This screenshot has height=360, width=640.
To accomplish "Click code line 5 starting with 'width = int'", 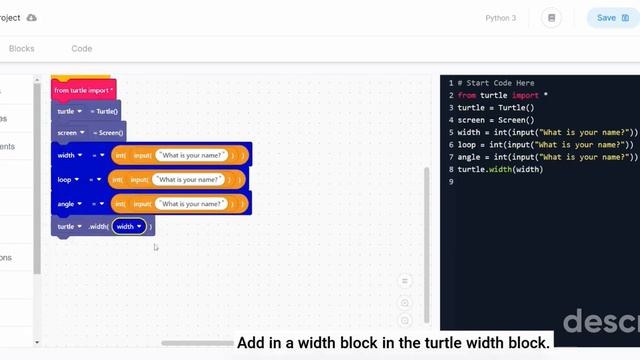I will 547,132.
